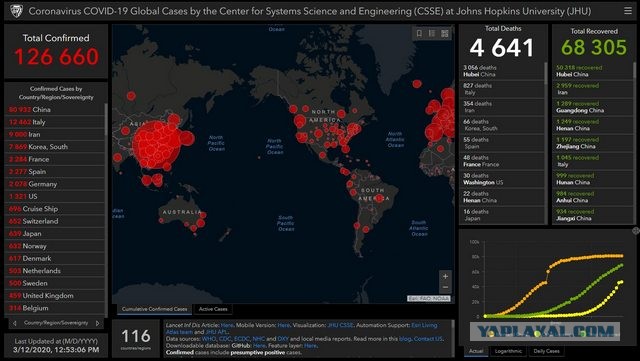
Task: Open the Esri Living Atlas team link
Action: pos(424,325)
